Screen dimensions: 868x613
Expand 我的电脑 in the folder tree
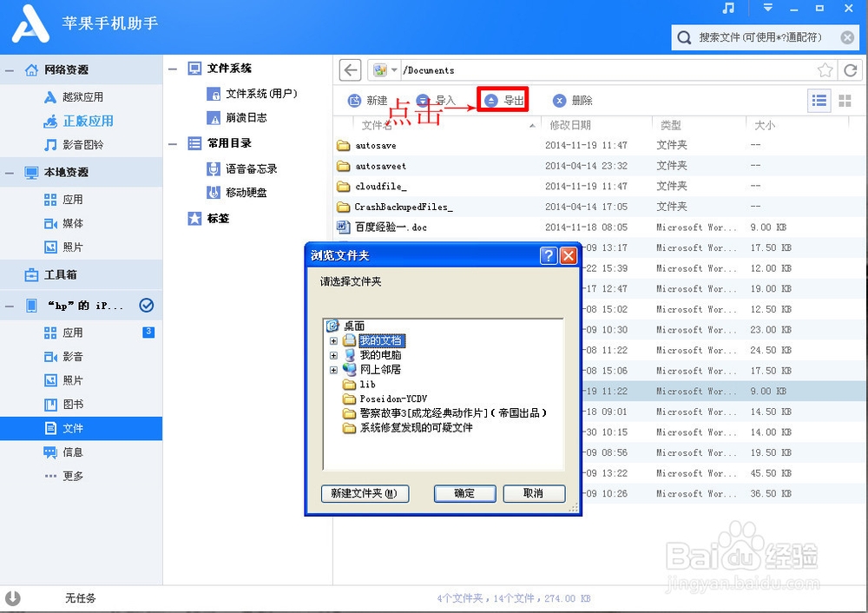pos(334,354)
